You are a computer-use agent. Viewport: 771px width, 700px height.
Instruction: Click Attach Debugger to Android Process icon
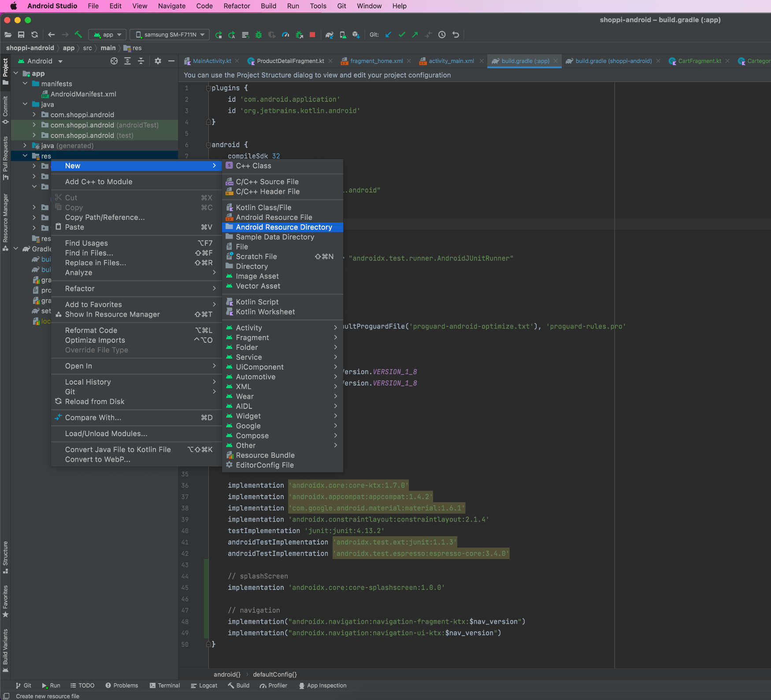[299, 35]
